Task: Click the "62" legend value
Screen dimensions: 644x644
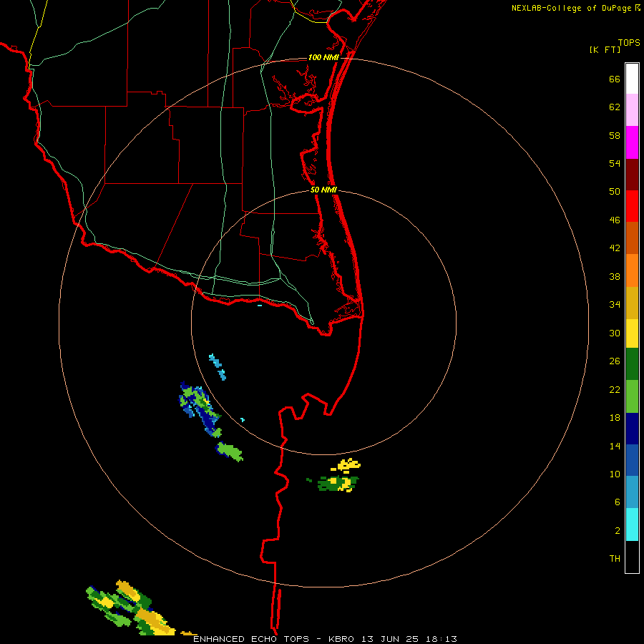Action: point(615,107)
